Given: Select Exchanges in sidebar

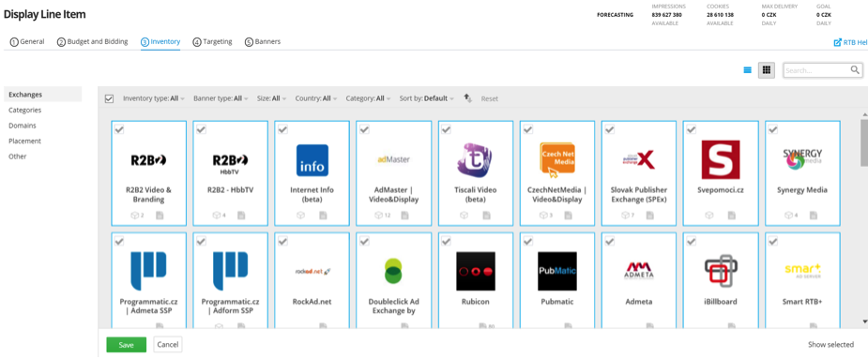Looking at the screenshot, I should pyautogui.click(x=42, y=95).
